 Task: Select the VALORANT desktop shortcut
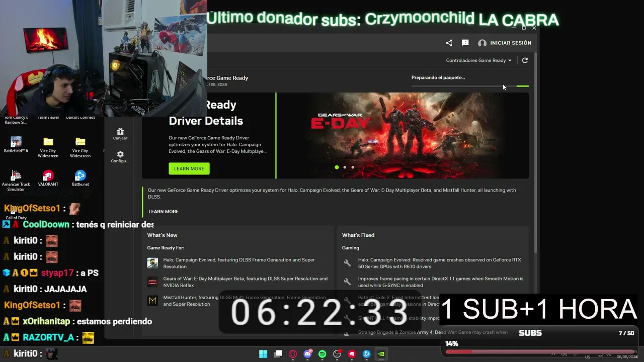(48, 178)
